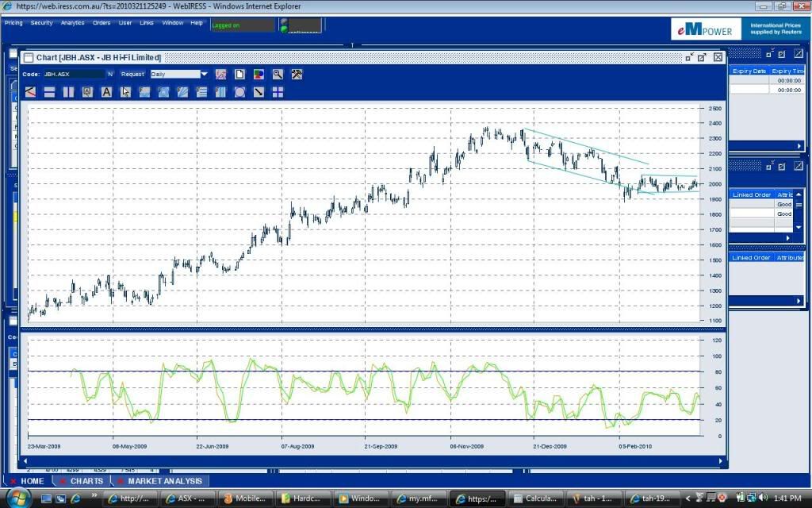This screenshot has width=812, height=508.
Task: Click the 05-Feb-2010 date label on axis
Action: click(635, 446)
